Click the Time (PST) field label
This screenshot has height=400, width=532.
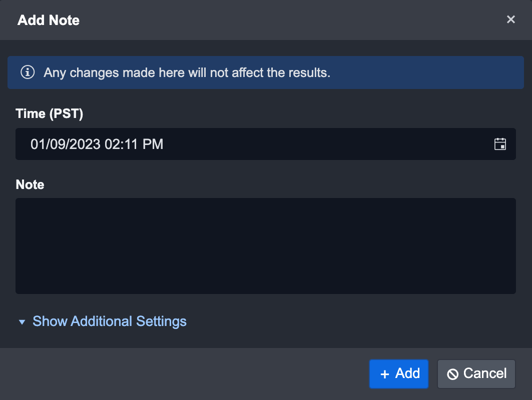point(50,113)
